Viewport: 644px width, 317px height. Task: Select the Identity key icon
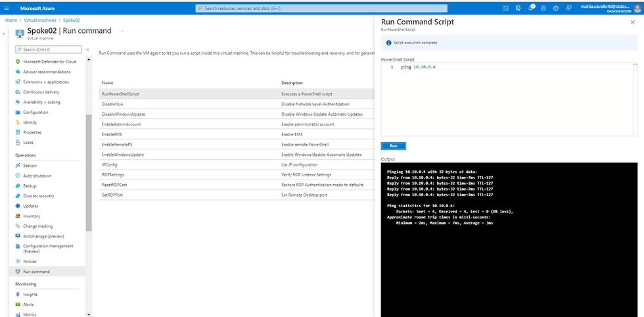(18, 122)
